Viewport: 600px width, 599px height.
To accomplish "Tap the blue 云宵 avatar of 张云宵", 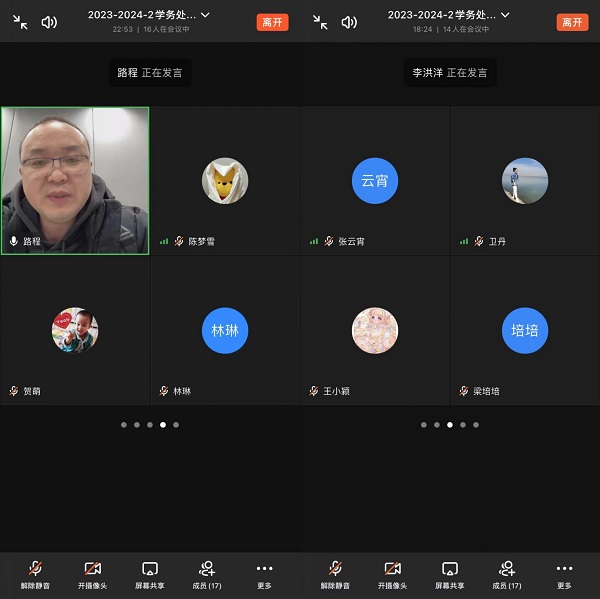I will click(374, 181).
